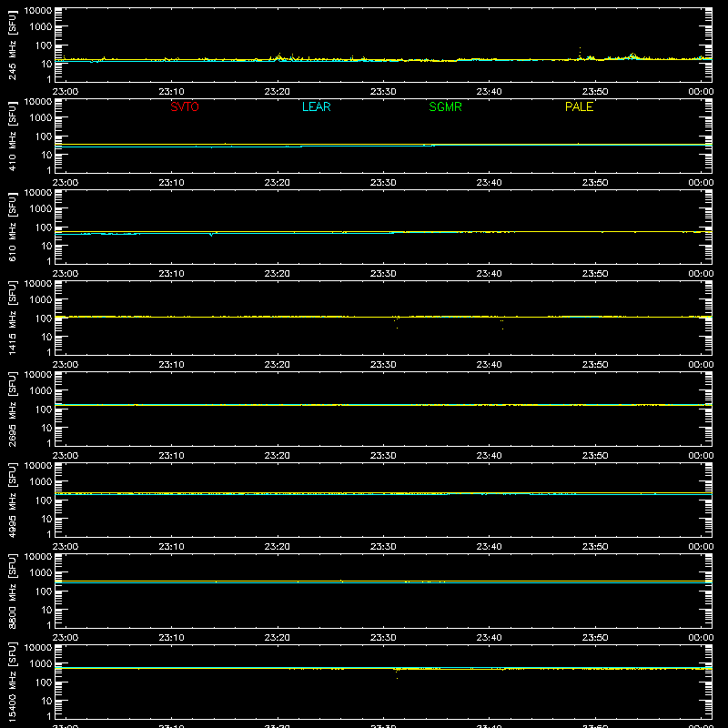Screen dimensions: 728x728
Task: Click the cyan LEAR legend label
Action: [316, 106]
